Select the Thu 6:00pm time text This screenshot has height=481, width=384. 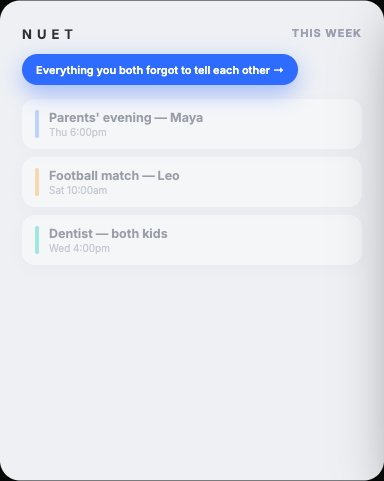click(78, 132)
